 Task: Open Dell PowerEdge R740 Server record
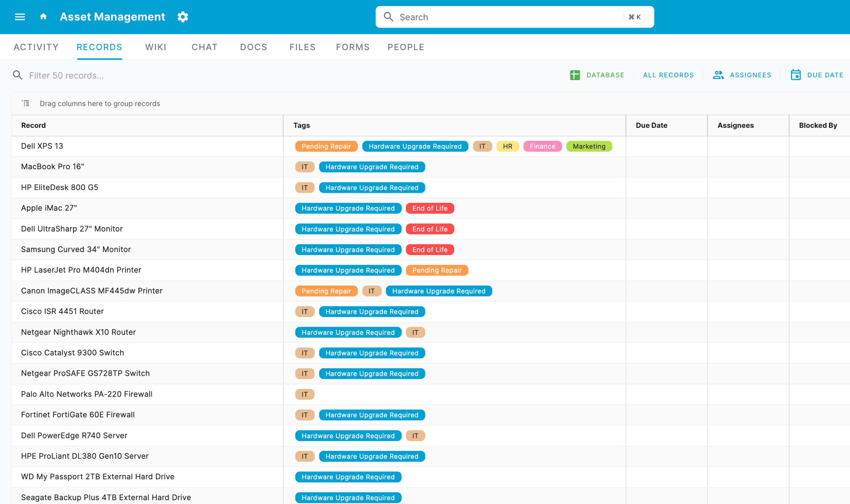[74, 435]
